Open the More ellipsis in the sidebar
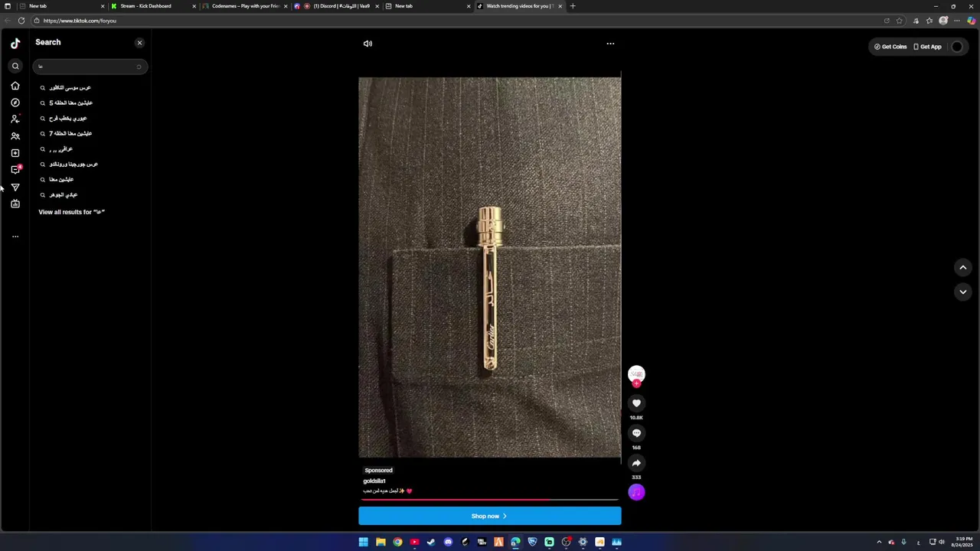The image size is (980, 551). [15, 236]
